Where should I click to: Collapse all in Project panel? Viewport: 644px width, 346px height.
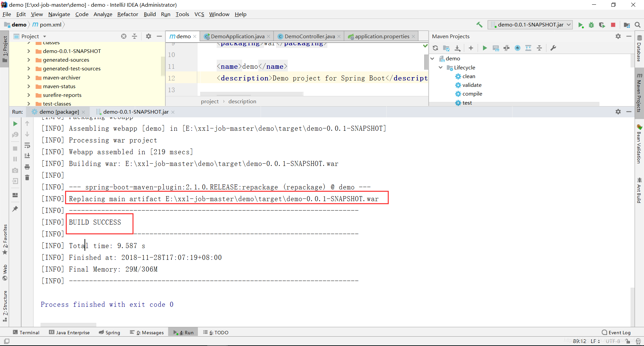135,36
